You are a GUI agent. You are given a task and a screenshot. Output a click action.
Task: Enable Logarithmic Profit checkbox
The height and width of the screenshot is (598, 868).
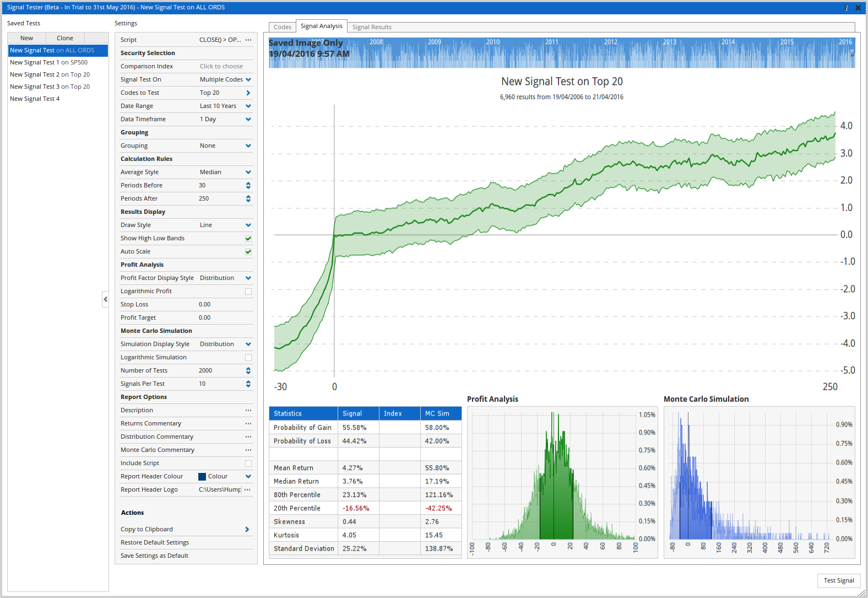(x=248, y=292)
